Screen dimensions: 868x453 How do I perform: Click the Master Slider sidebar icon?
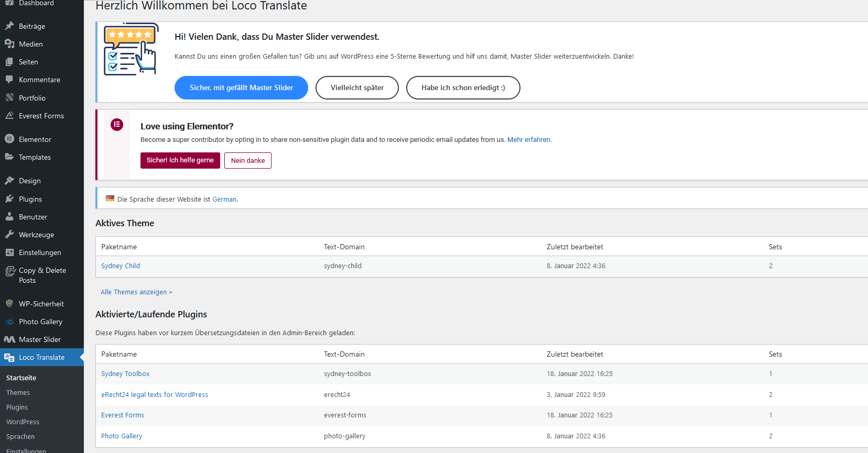[9, 339]
